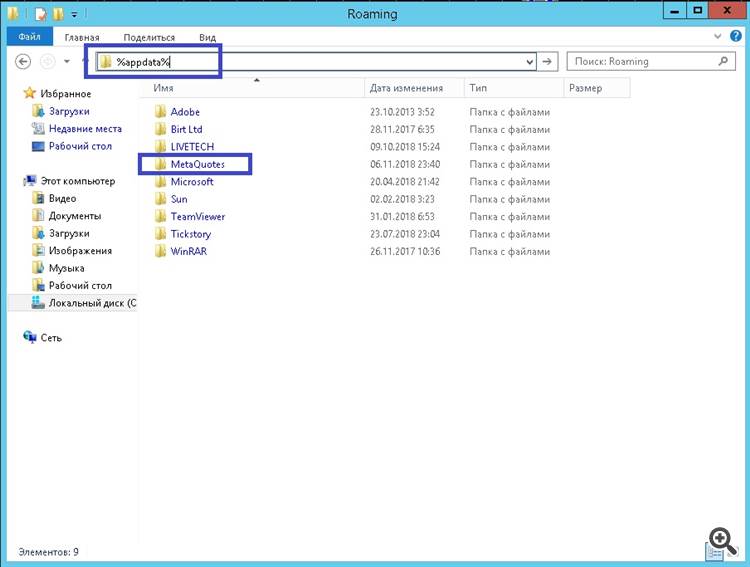750x567 pixels.
Task: Click new folder icon in quick access toolbar
Action: 58,14
